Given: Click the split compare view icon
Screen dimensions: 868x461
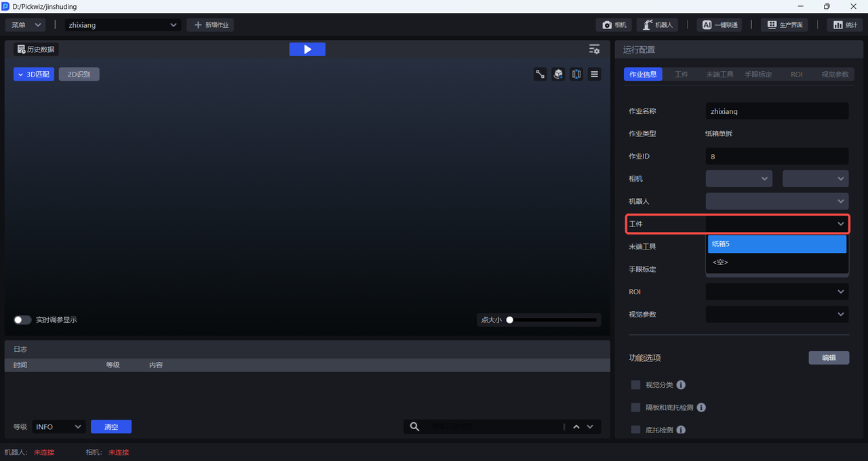Looking at the screenshot, I should [x=576, y=75].
